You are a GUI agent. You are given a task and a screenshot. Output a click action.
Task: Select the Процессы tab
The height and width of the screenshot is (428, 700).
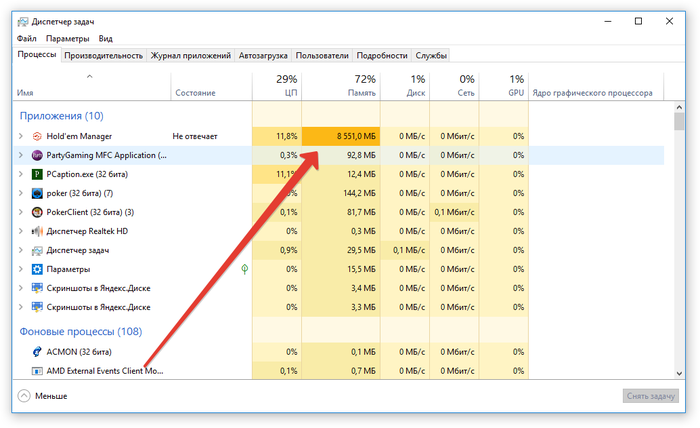[x=37, y=54]
